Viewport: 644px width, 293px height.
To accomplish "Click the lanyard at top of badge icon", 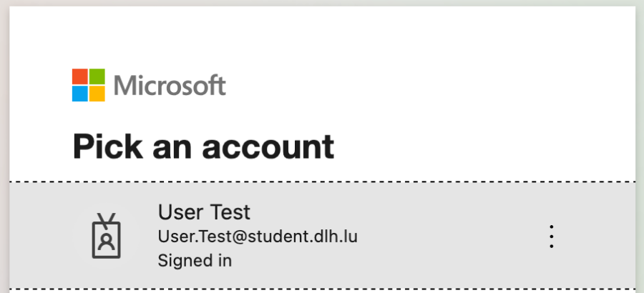I will click(107, 217).
